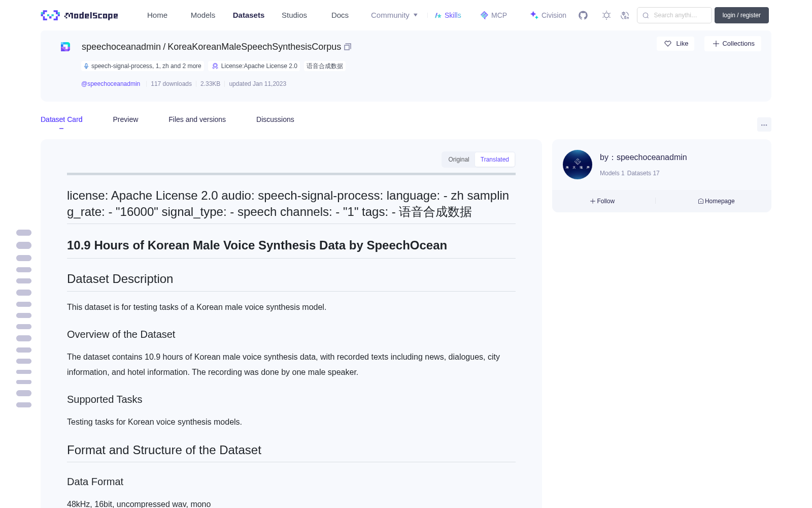The image size is (812, 508).
Task: Open the Discussions tab
Action: pos(275,119)
